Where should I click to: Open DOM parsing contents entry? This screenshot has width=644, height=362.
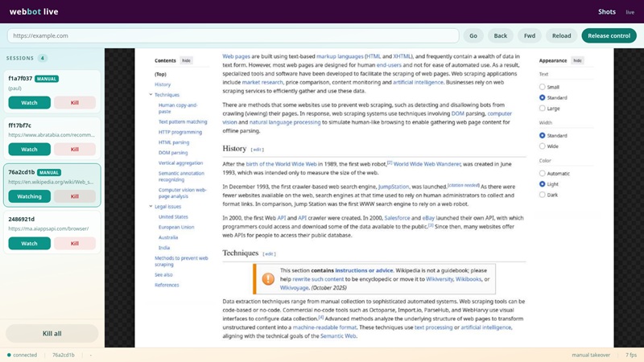[173, 153]
